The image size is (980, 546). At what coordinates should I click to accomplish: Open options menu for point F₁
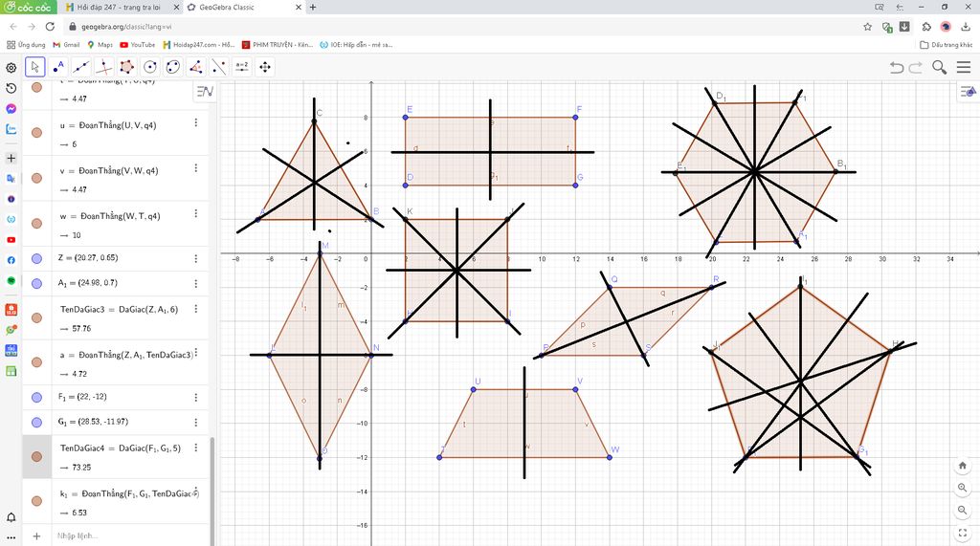click(195, 398)
